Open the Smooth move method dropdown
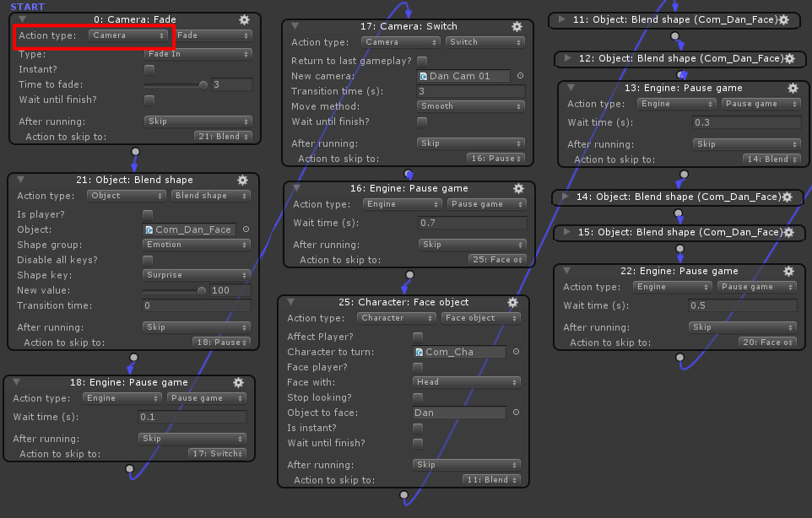812x518 pixels. pyautogui.click(x=471, y=106)
